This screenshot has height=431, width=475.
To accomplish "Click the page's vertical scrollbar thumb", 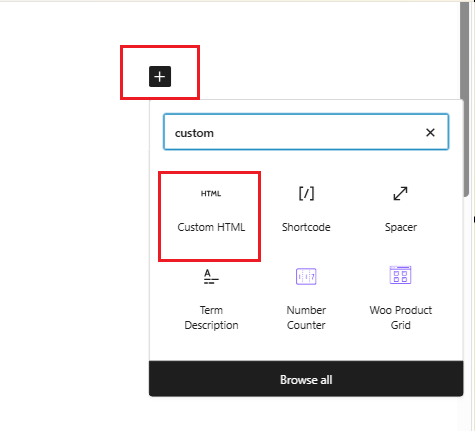I will [x=465, y=100].
